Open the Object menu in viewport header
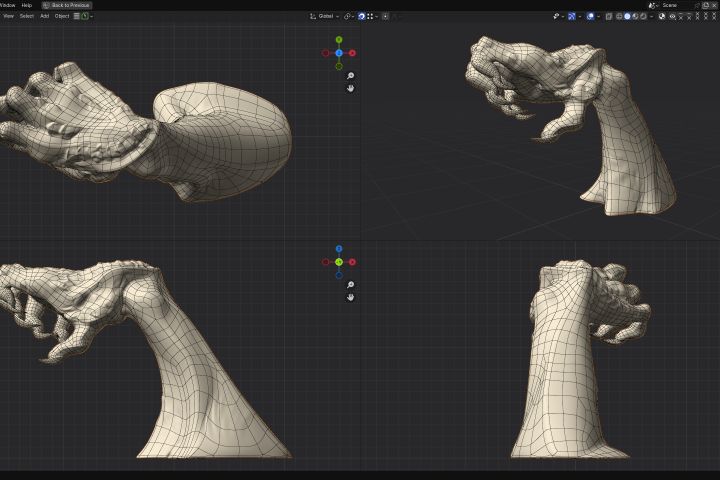Screen dimensions: 720x480 pos(62,16)
